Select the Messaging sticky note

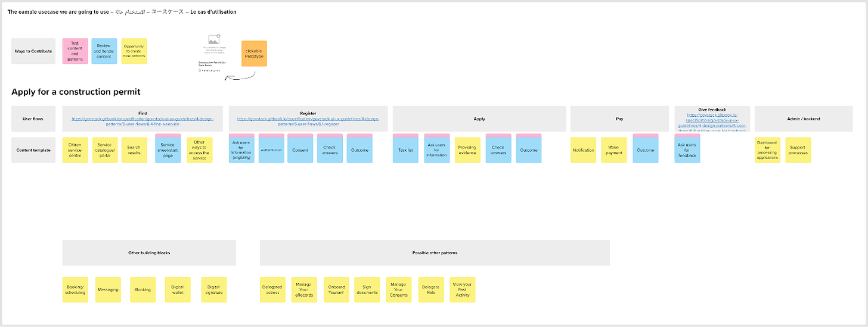pyautogui.click(x=108, y=289)
